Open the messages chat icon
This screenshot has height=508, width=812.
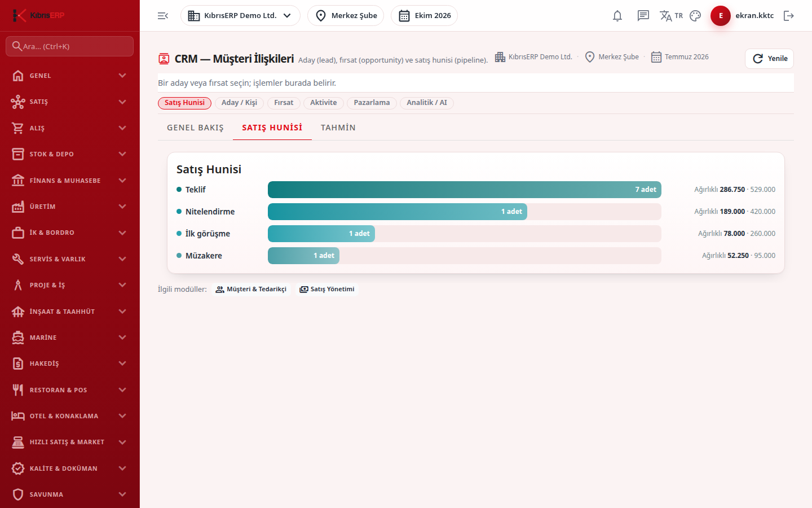pyautogui.click(x=643, y=16)
